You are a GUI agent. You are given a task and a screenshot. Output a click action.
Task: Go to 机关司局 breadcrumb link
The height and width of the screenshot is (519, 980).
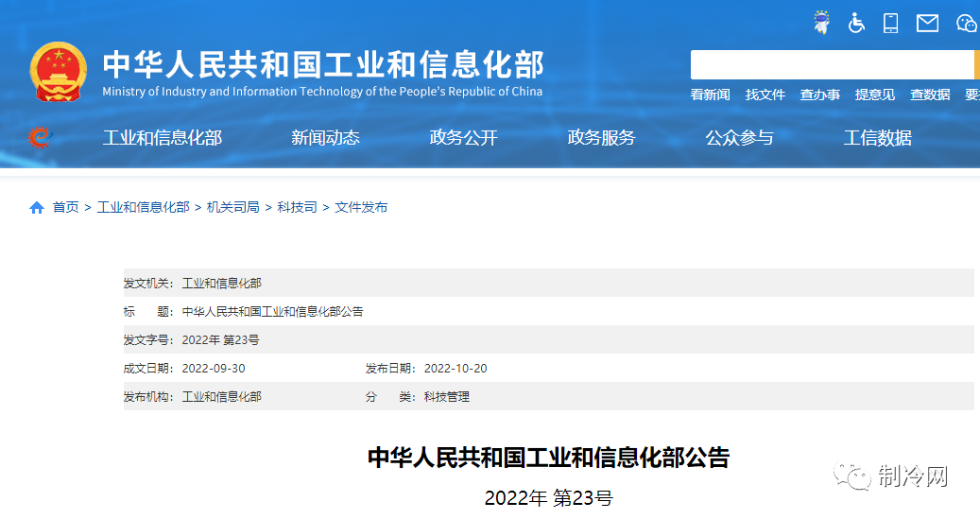click(233, 207)
